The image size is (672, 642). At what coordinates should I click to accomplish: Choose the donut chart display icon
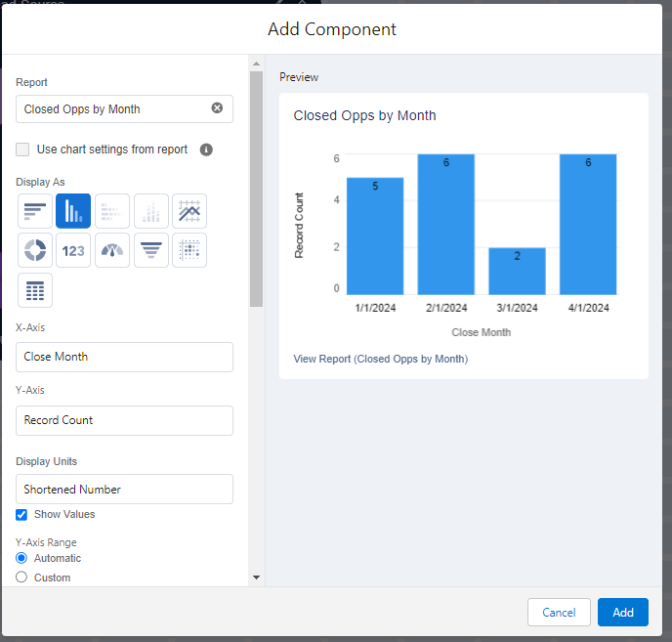(x=35, y=250)
